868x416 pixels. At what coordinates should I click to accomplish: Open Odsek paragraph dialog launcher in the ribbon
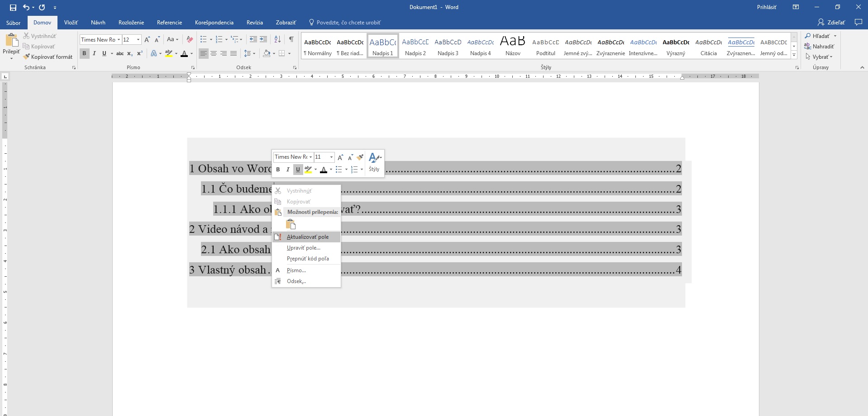[x=295, y=67]
